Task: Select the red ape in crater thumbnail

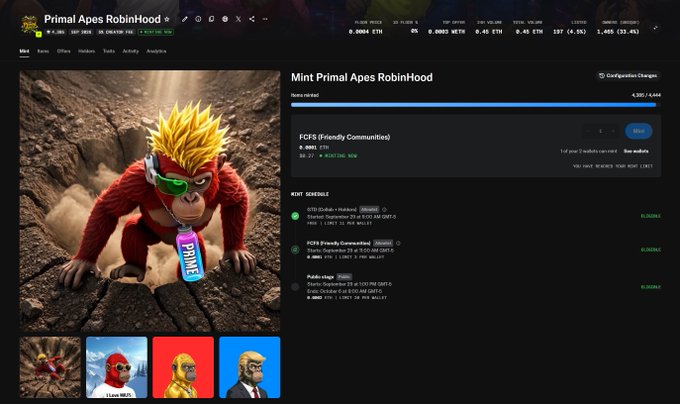Action: [x=50, y=367]
